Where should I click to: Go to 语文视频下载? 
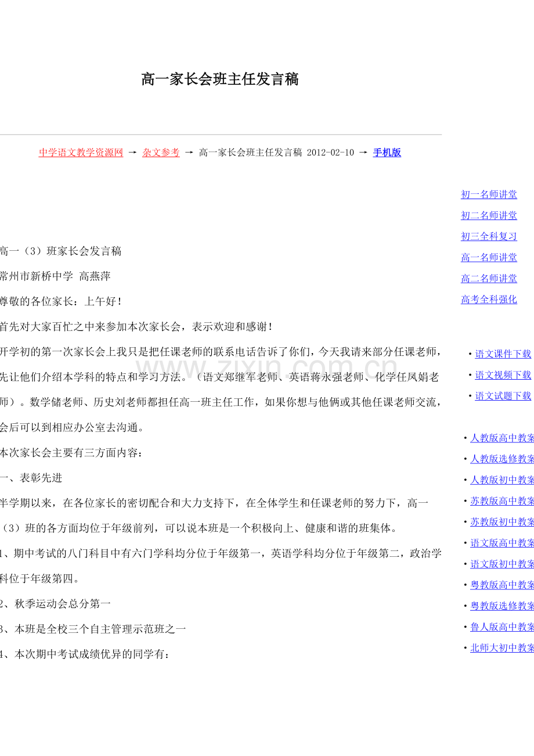503,375
